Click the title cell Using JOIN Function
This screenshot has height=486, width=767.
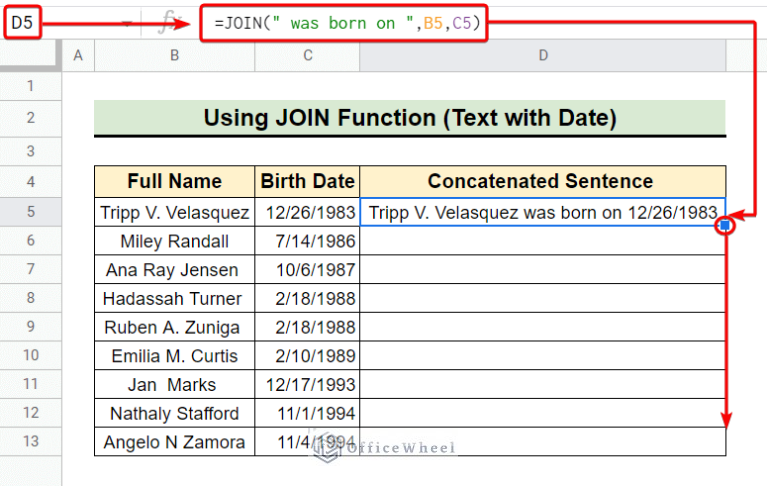coord(410,118)
